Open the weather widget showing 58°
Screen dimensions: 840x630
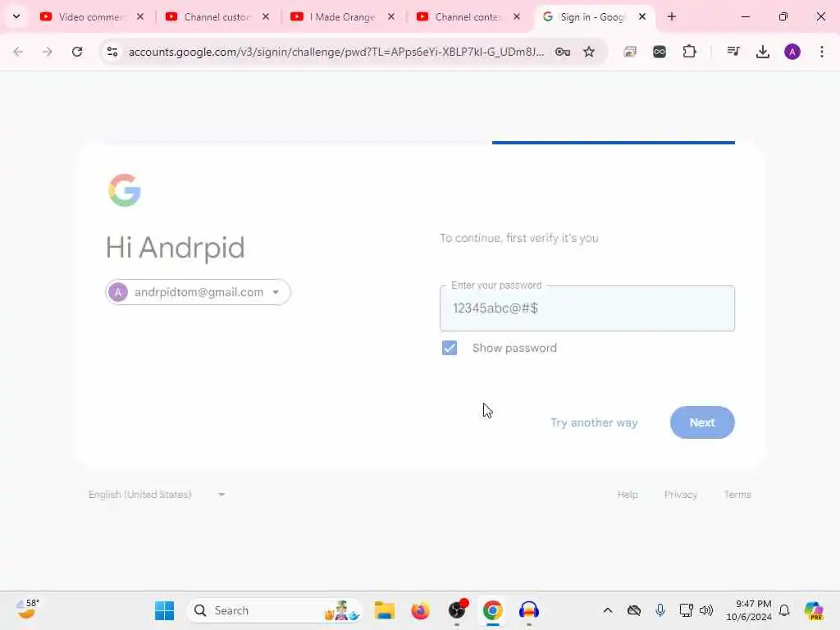[27, 609]
